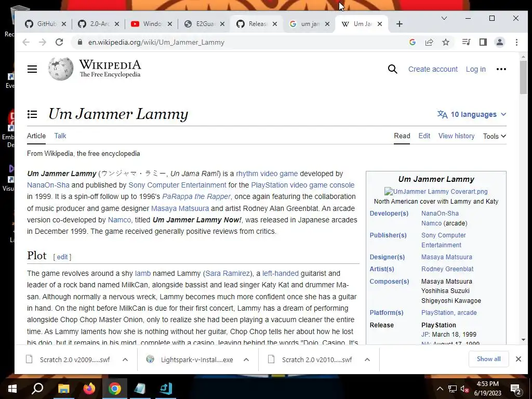Open the notification center icon

click(x=516, y=389)
